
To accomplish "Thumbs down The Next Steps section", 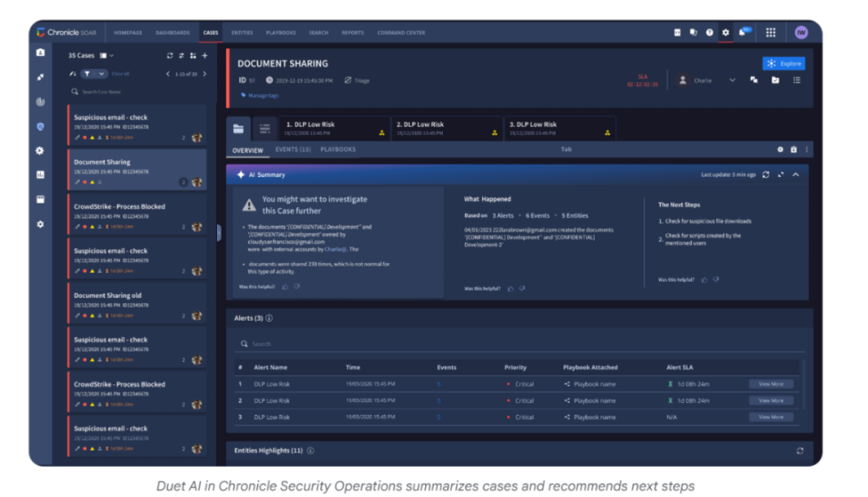I will 716,280.
